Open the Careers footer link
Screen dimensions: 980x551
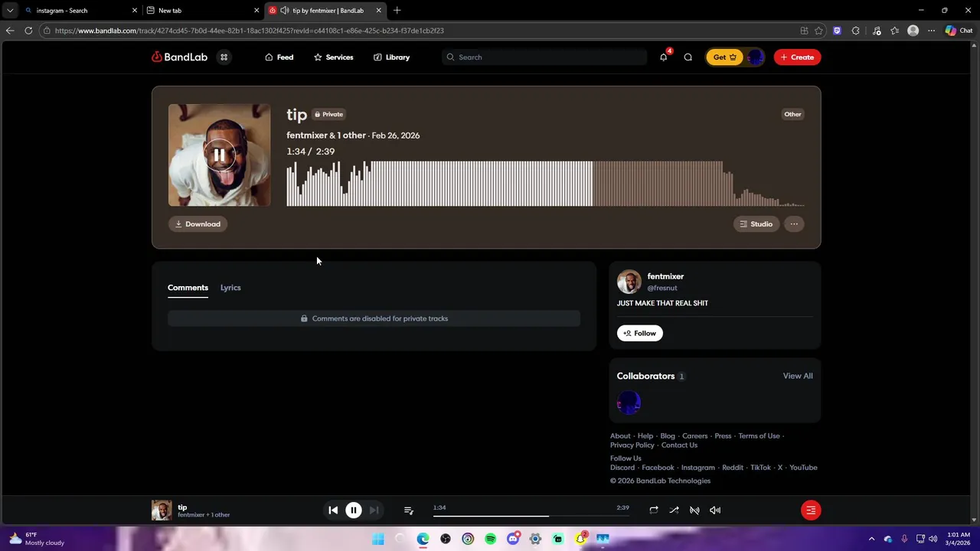[x=694, y=436]
